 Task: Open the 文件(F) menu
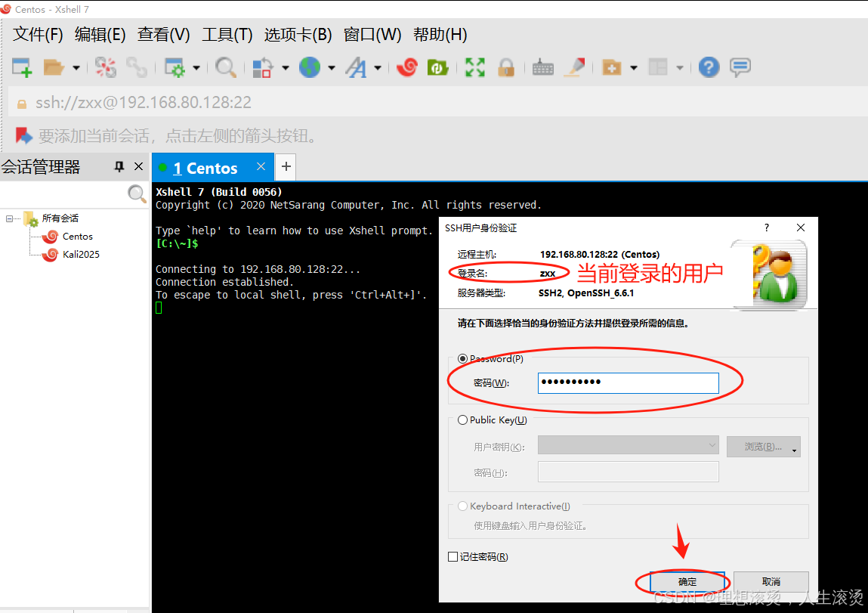point(38,34)
